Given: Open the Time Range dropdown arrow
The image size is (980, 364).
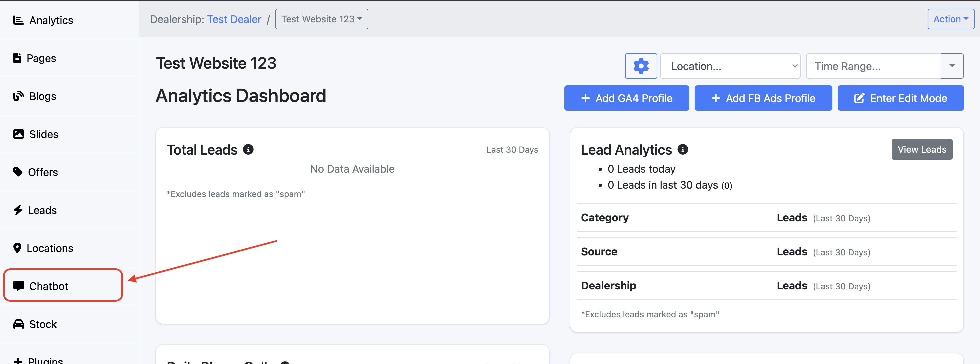Looking at the screenshot, I should pos(952,66).
